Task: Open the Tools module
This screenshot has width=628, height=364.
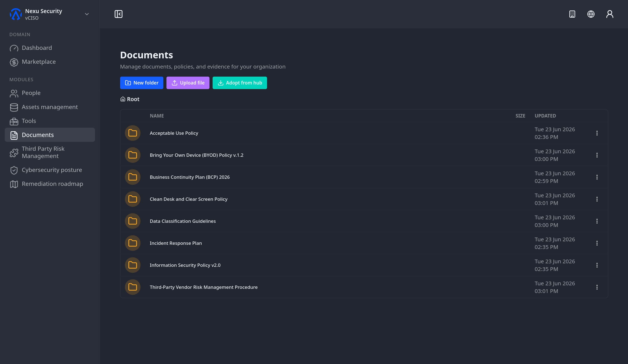Action: pyautogui.click(x=50, y=121)
